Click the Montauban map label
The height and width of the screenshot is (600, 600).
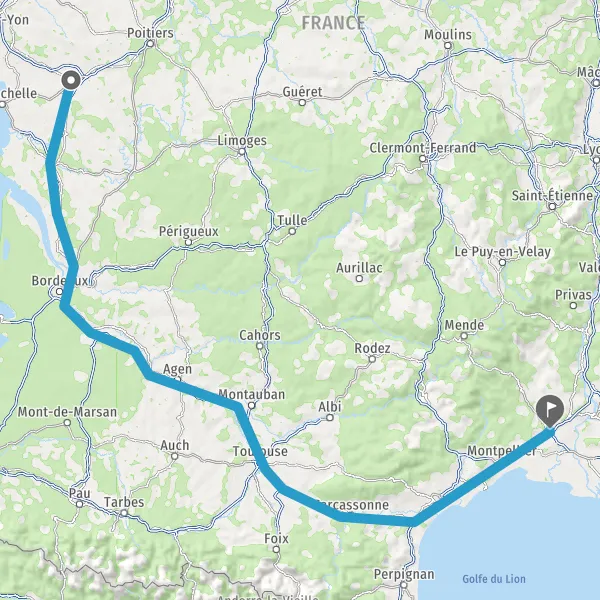pos(251,394)
